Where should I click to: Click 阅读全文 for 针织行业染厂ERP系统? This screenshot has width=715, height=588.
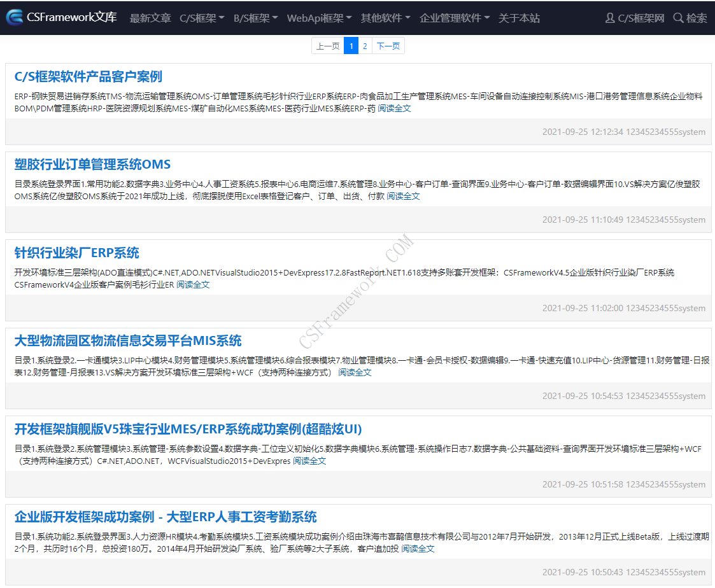(193, 285)
